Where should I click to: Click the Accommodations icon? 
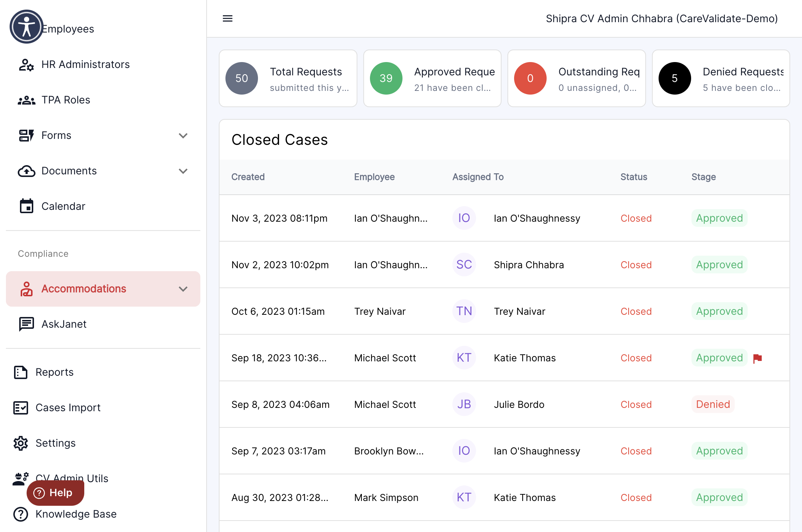(26, 289)
